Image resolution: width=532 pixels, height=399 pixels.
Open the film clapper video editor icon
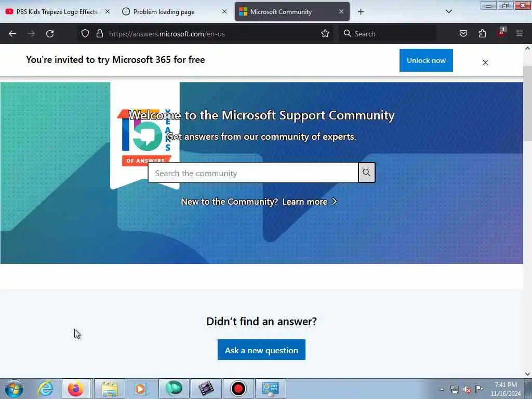click(206, 389)
